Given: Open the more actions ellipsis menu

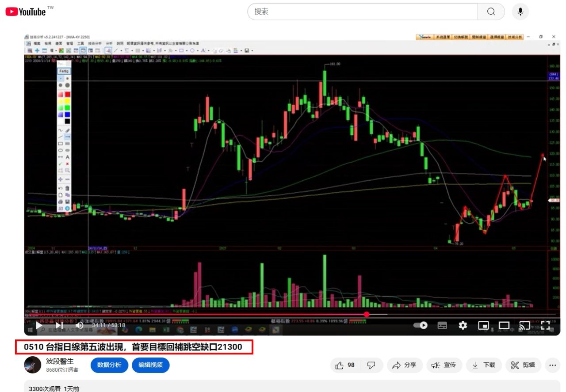Looking at the screenshot, I should click(x=553, y=365).
